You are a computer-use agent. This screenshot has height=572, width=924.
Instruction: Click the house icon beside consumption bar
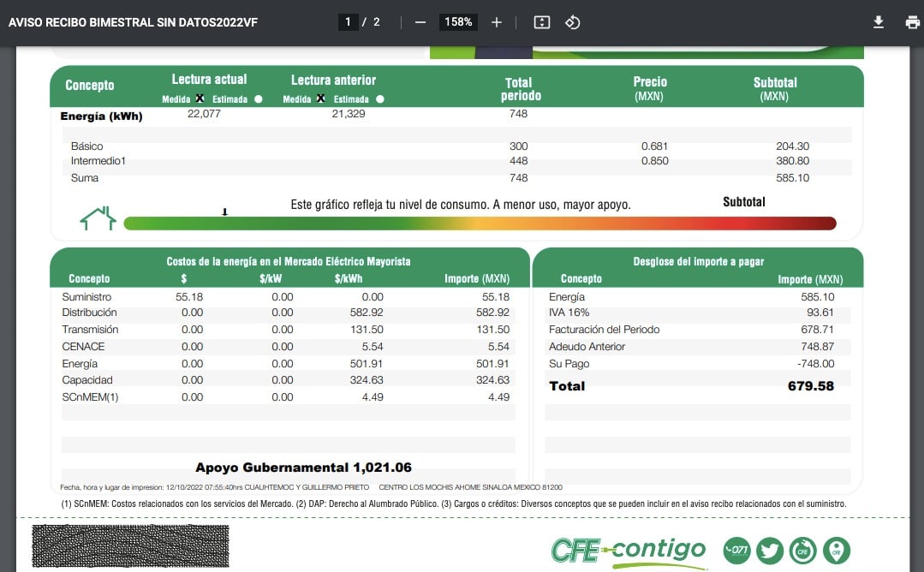click(x=98, y=218)
